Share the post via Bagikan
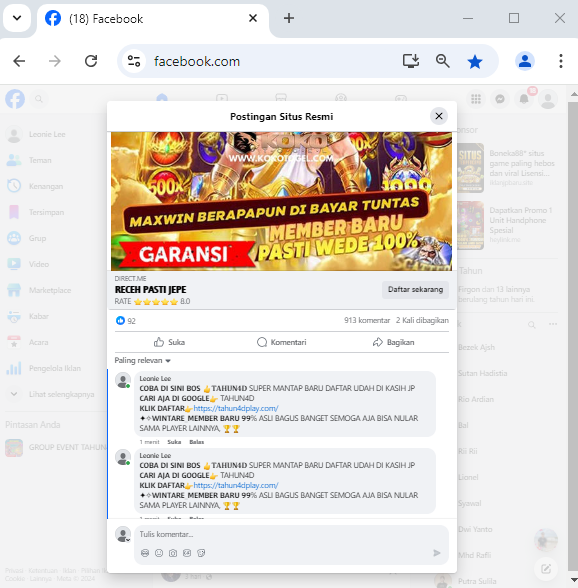The height and width of the screenshot is (588, 578). pos(393,342)
